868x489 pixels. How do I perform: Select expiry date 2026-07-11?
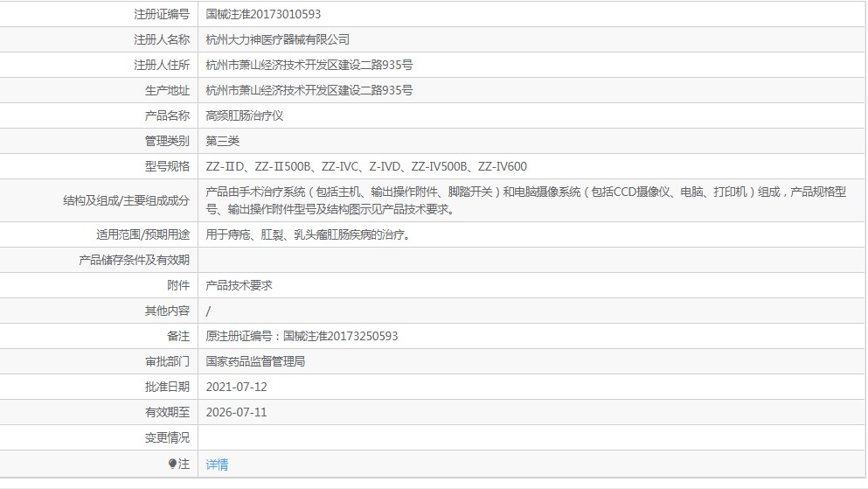236,413
